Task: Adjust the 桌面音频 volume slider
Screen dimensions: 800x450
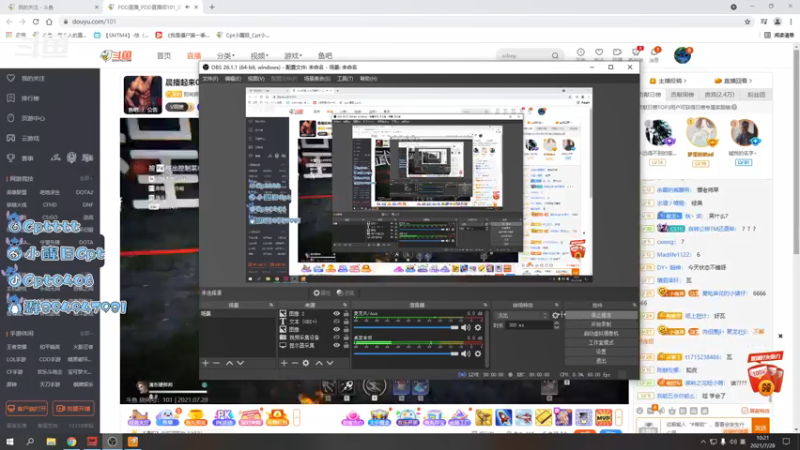Action: pos(407,354)
